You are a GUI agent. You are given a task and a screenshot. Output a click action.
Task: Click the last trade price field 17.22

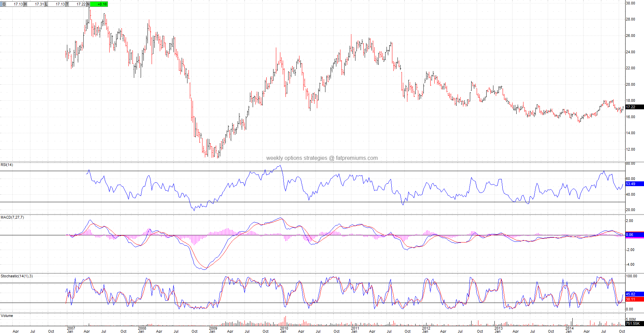(78, 4)
